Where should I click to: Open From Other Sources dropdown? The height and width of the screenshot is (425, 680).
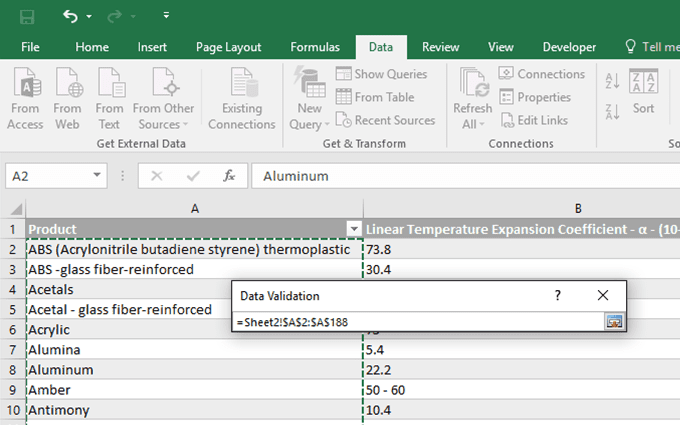[x=163, y=99]
